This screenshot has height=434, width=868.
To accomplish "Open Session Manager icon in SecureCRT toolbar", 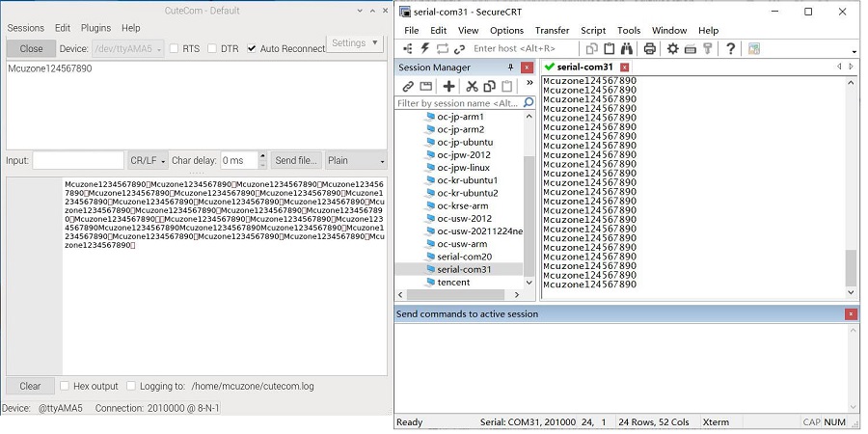I will click(407, 49).
